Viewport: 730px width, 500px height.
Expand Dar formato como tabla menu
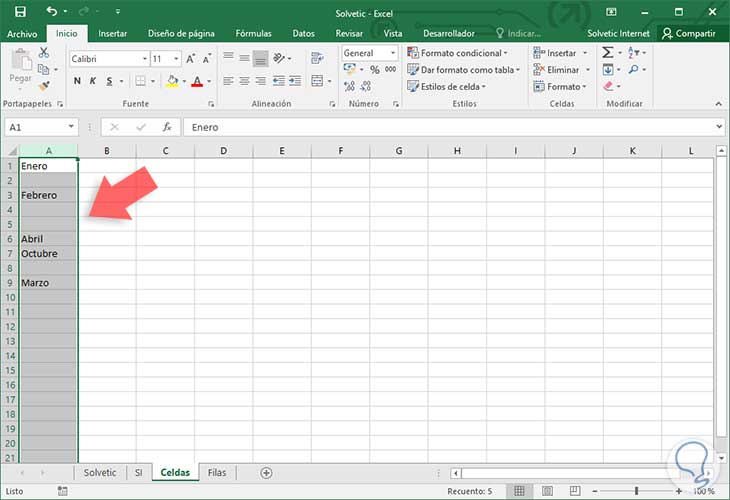click(x=463, y=70)
